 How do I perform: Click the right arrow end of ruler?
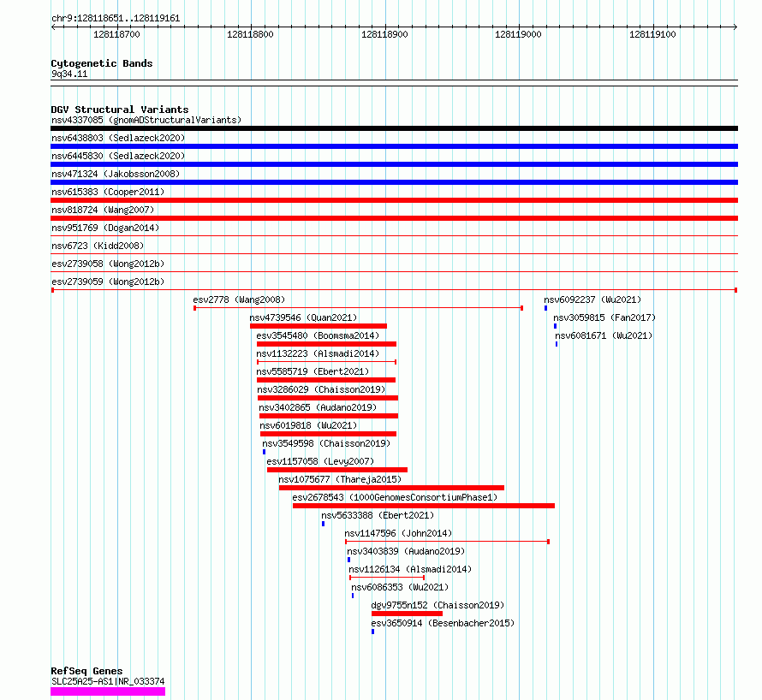click(x=735, y=27)
